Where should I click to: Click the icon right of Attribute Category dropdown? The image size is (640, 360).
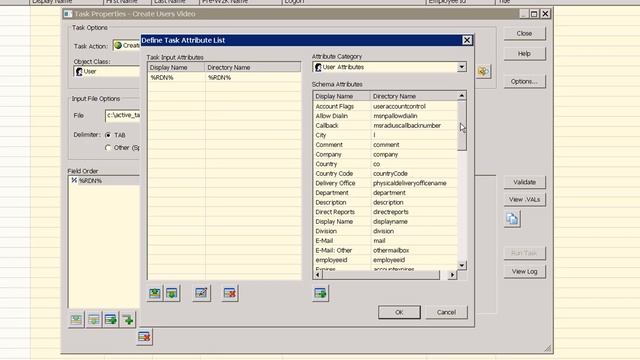483,71
